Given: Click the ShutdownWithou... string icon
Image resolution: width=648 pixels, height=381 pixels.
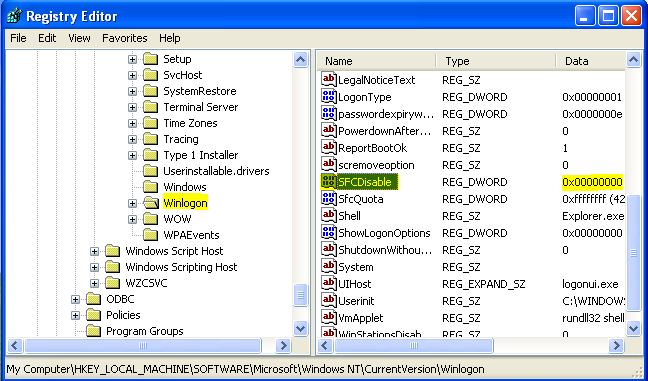Looking at the screenshot, I should coord(329,250).
